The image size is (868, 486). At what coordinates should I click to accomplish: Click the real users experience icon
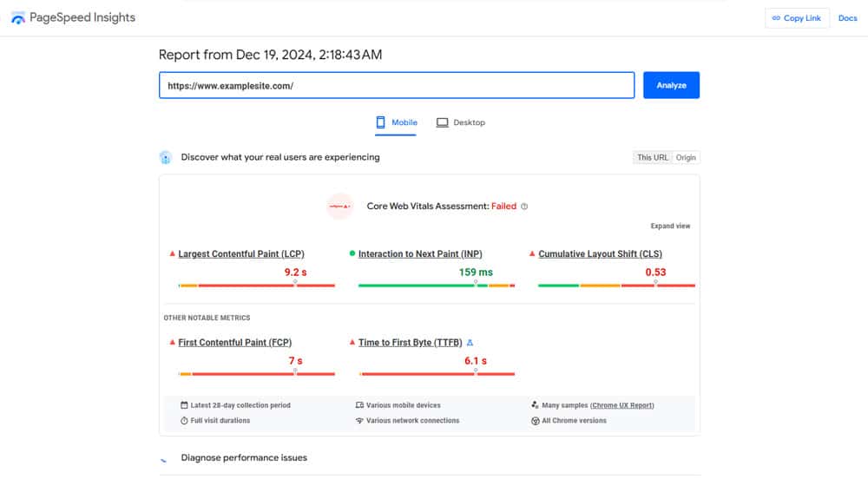click(x=166, y=158)
